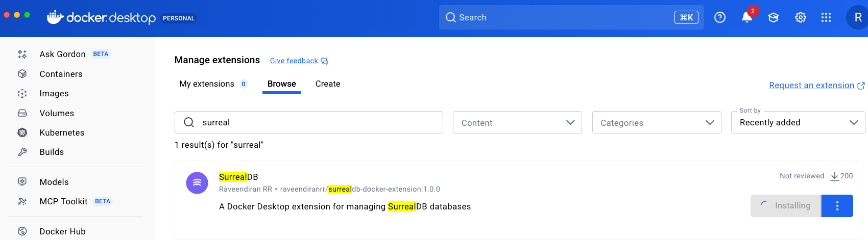Click the Volumes drive icon

pos(22,113)
